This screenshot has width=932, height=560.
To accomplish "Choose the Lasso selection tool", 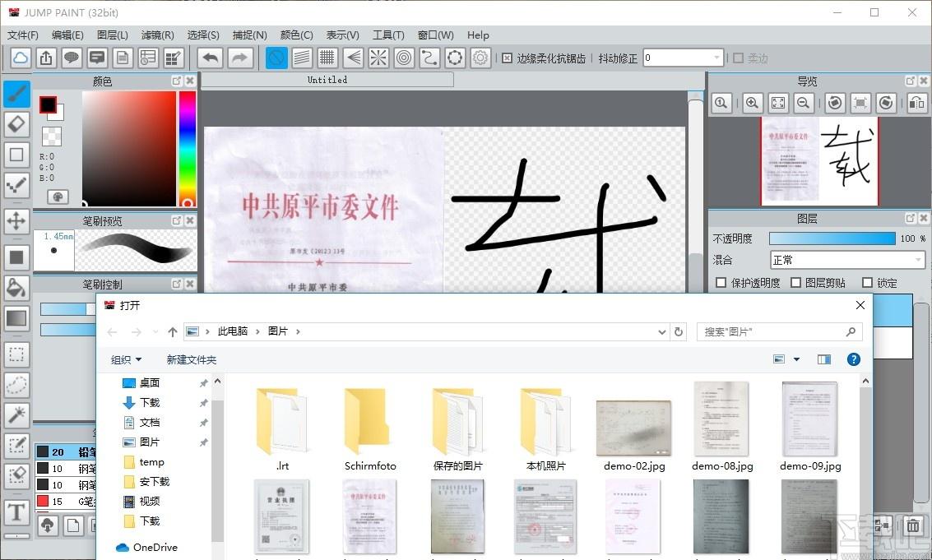I will [16, 385].
